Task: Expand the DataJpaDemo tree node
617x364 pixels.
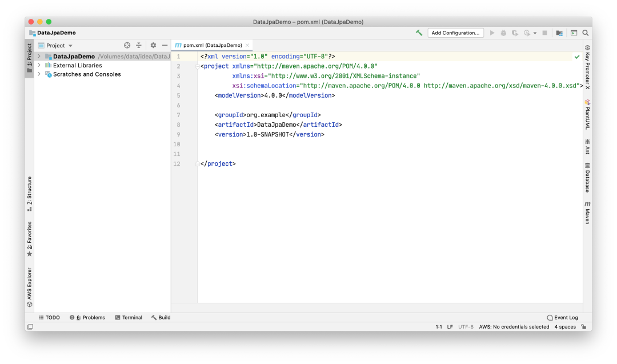Action: (x=39, y=56)
